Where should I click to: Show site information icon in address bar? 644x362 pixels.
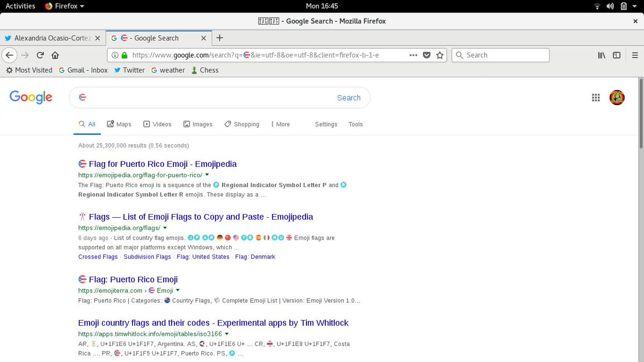click(114, 55)
